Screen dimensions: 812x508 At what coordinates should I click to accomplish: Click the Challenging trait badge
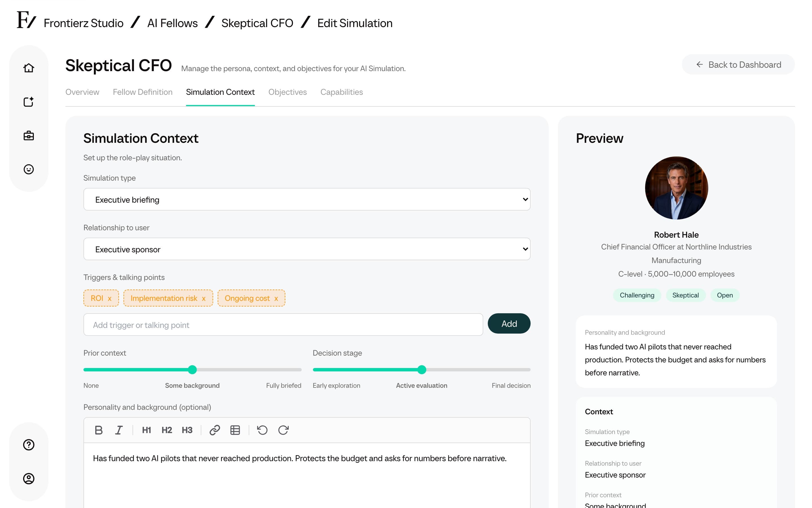(x=637, y=295)
